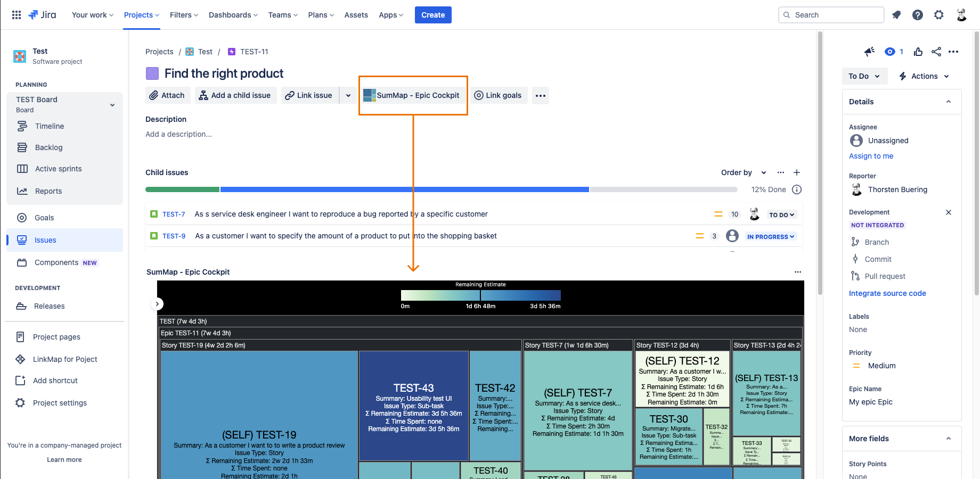Click the share issue icon
The image size is (980, 479).
pos(936,52)
